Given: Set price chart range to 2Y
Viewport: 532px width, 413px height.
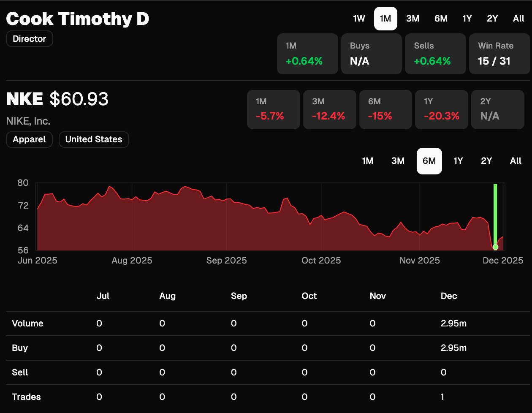Looking at the screenshot, I should tap(486, 161).
